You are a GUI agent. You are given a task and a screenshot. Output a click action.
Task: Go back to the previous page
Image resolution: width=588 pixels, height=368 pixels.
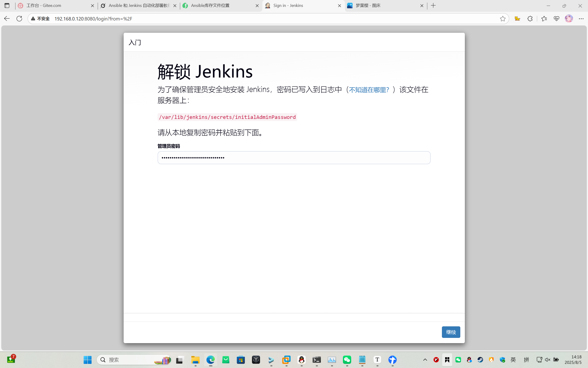tap(7, 18)
